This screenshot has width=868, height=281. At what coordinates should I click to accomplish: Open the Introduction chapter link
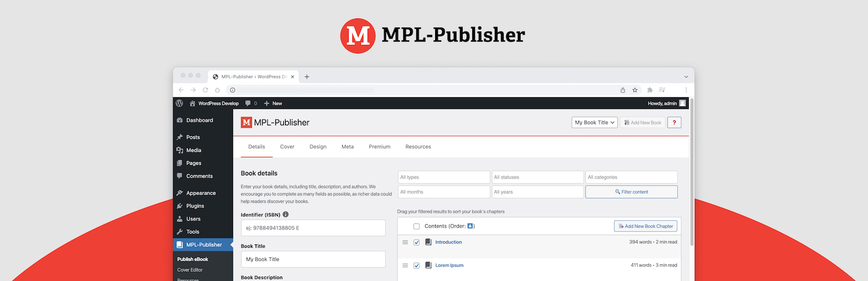pos(449,242)
